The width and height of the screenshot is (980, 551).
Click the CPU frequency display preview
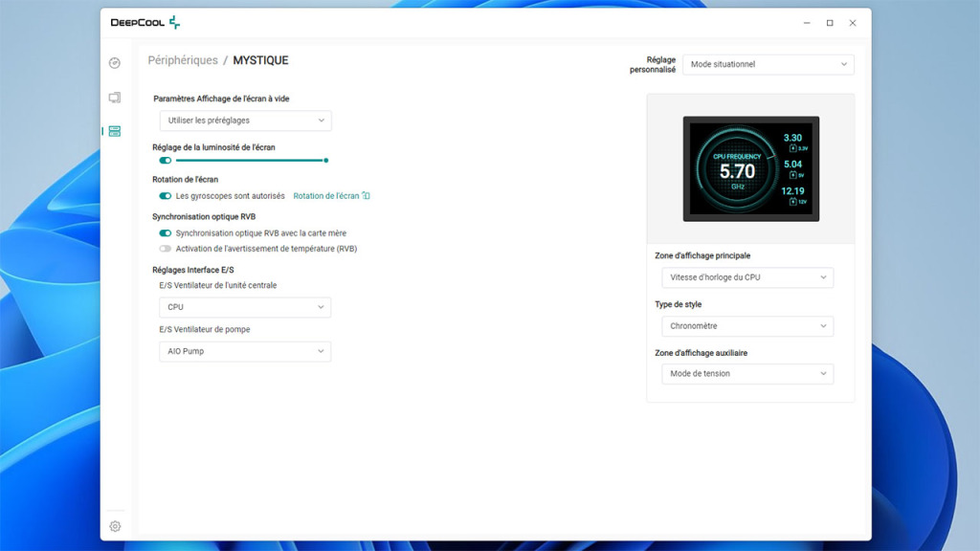tap(750, 168)
